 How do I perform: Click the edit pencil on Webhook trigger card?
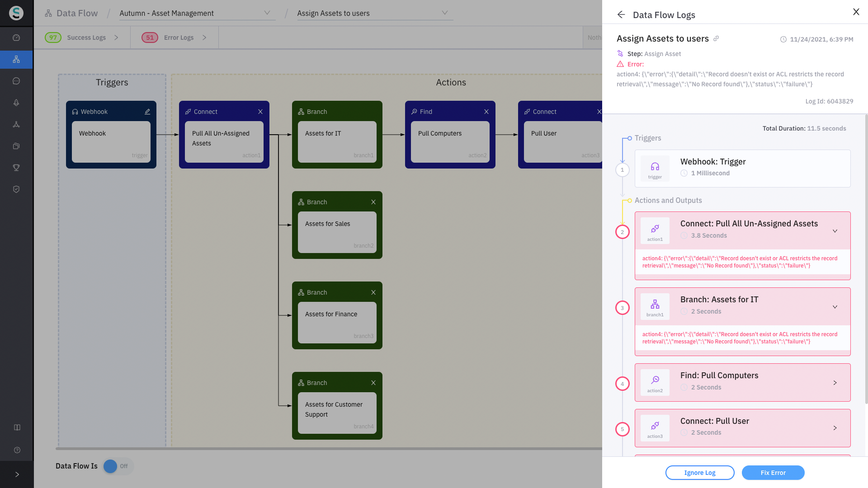pyautogui.click(x=147, y=112)
